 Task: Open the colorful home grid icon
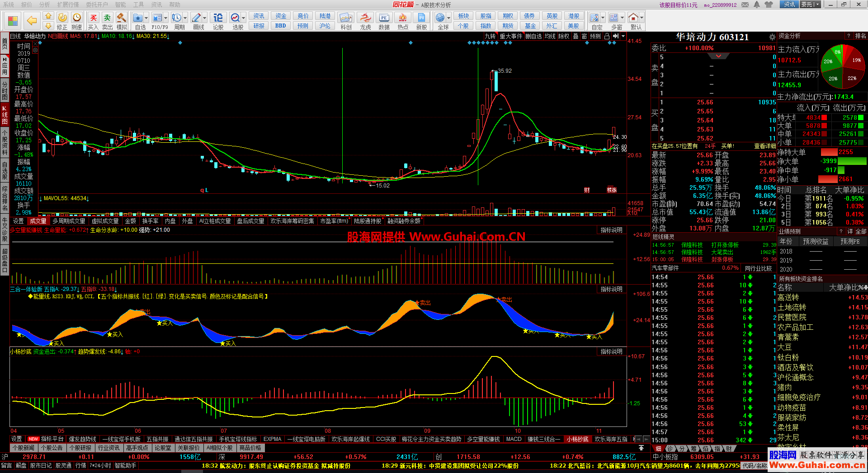tap(13, 21)
